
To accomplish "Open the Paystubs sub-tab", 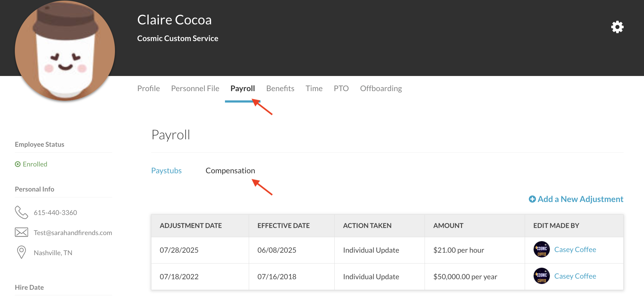I will click(x=166, y=171).
